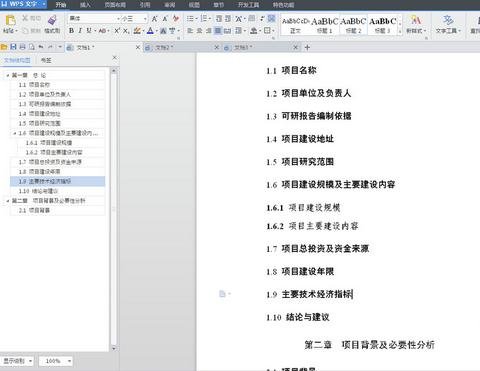Toggle Underline formatting

point(89,31)
